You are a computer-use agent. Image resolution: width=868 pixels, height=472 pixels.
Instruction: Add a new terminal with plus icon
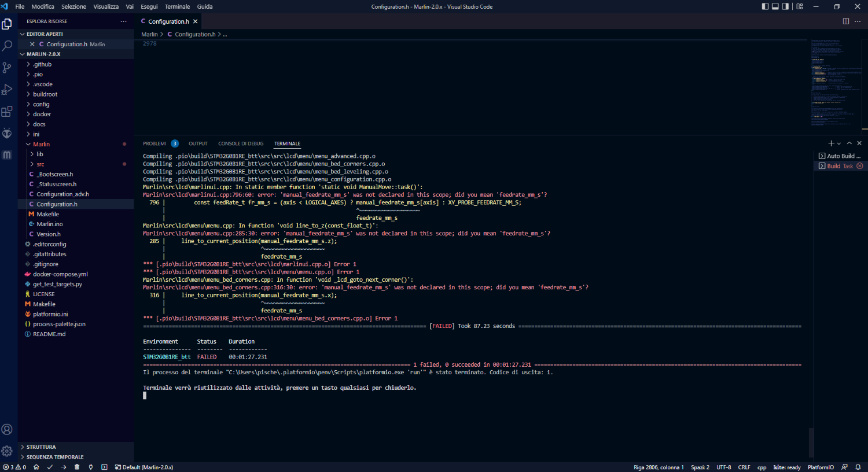coord(831,143)
